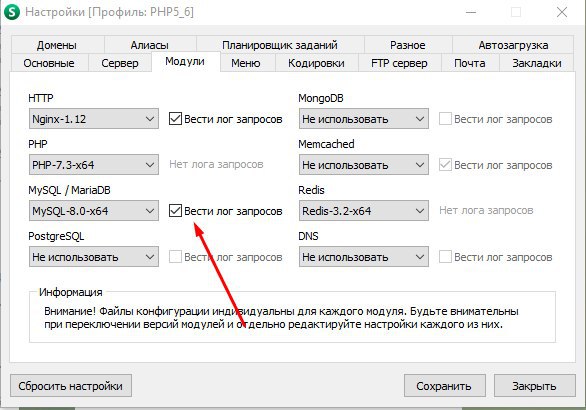This screenshot has width=586, height=410.
Task: Click the 'PHP' section label
Action: click(38, 144)
